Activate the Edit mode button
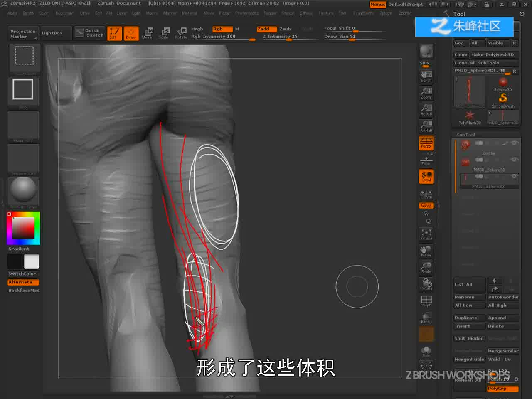 (x=114, y=33)
